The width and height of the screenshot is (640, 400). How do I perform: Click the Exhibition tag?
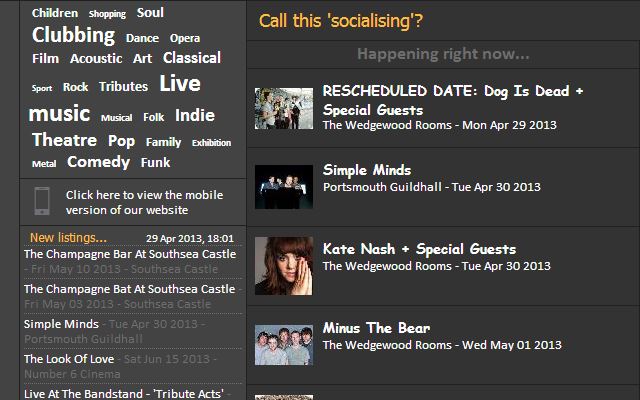tap(211, 143)
